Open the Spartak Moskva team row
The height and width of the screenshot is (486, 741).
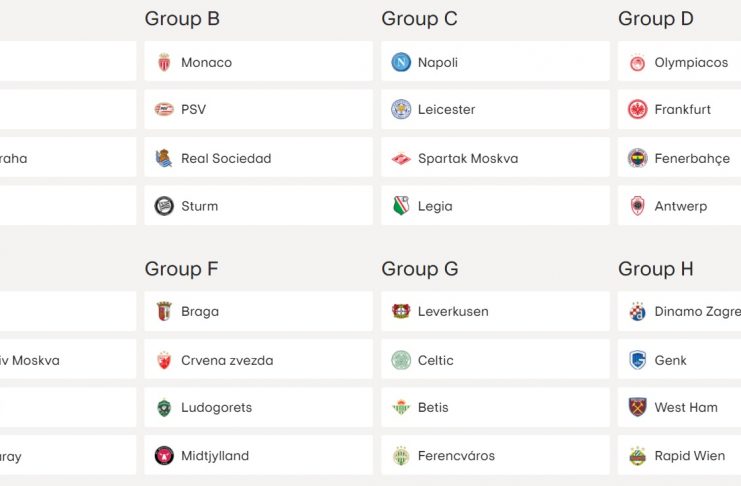pyautogui.click(x=494, y=158)
